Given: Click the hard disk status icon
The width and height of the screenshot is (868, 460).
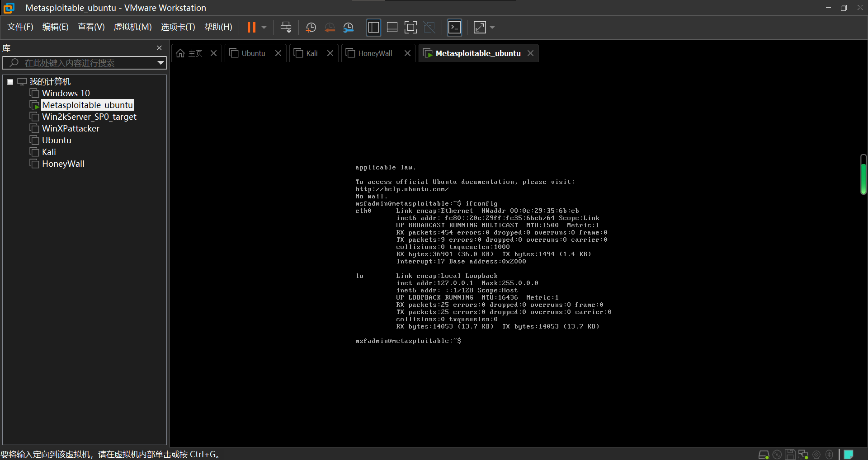Looking at the screenshot, I should point(764,455).
